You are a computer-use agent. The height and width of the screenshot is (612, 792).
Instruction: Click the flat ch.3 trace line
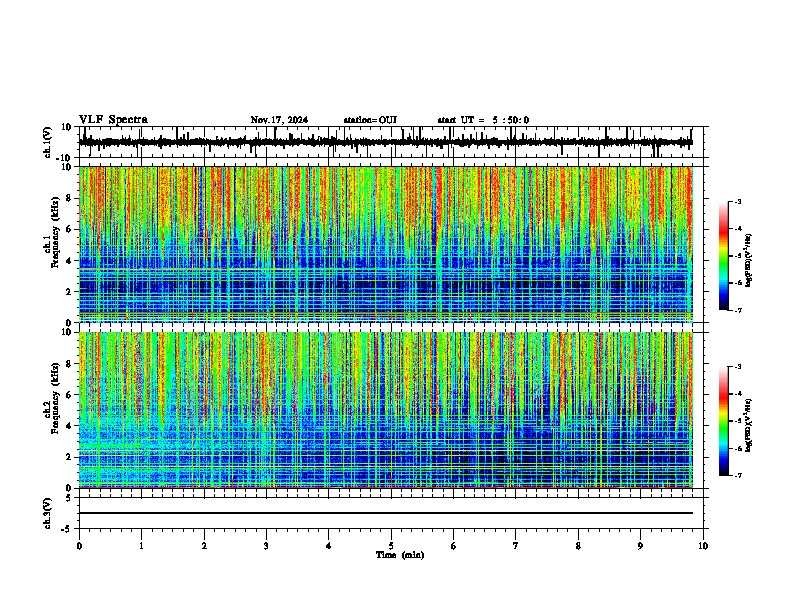tap(386, 513)
